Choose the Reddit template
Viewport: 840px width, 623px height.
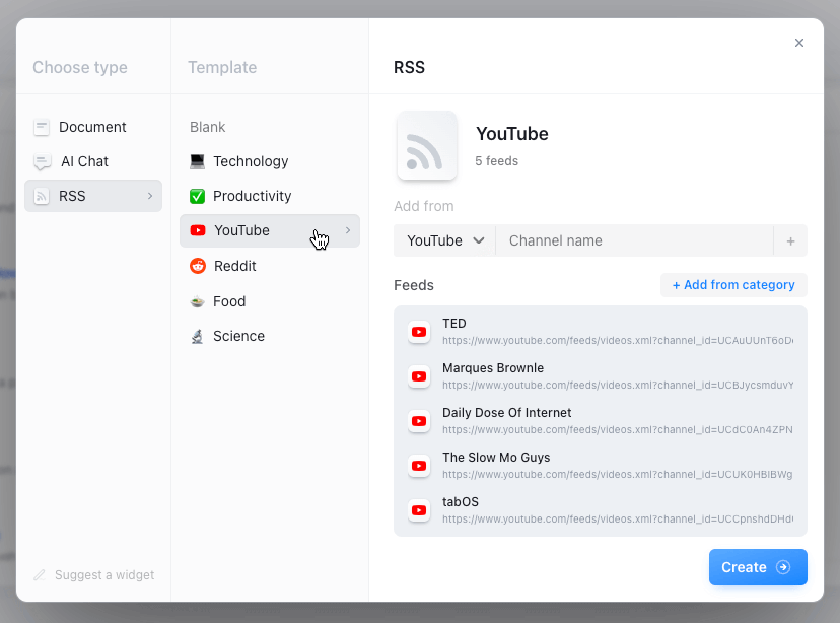pos(270,266)
